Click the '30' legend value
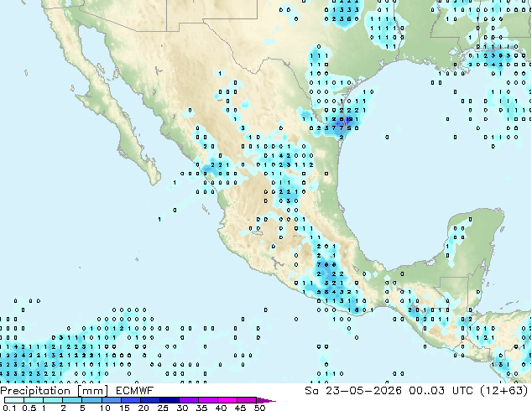The image size is (532, 411). tap(182, 408)
